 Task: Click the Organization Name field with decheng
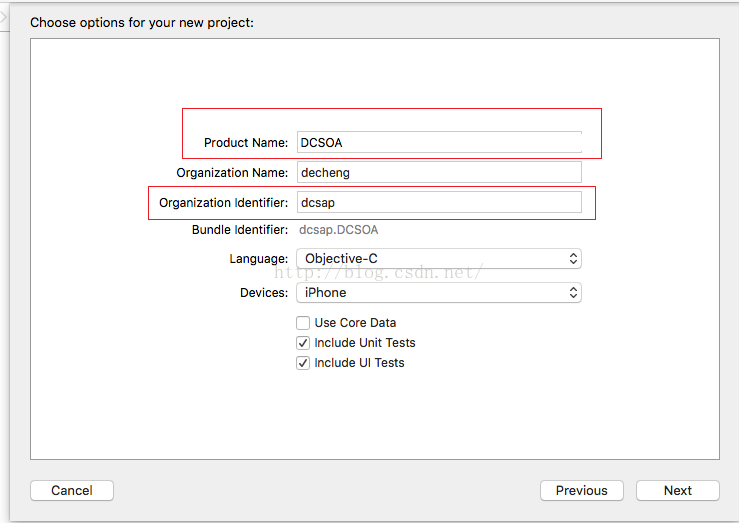click(x=439, y=172)
